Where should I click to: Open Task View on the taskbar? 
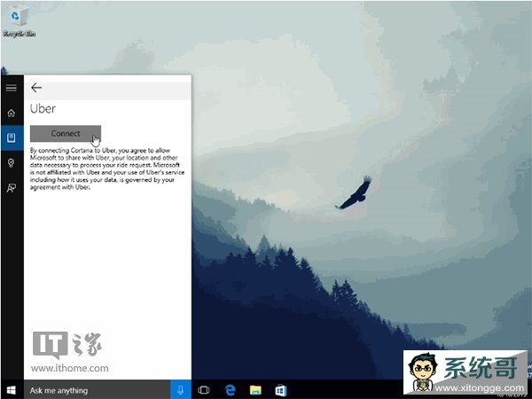tap(204, 390)
